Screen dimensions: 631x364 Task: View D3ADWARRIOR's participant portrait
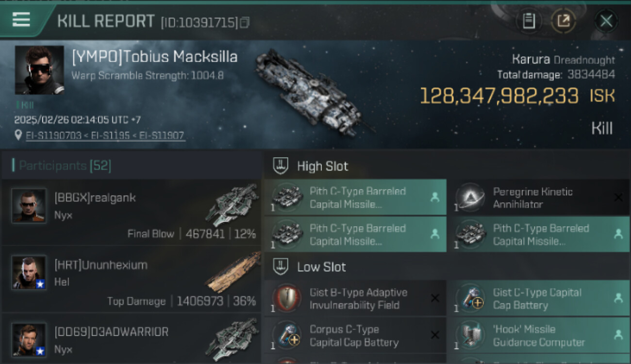pos(29,340)
